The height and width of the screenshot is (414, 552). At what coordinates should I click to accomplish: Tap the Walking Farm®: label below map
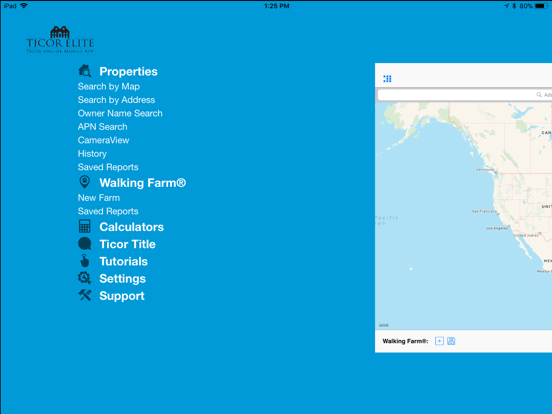click(406, 341)
